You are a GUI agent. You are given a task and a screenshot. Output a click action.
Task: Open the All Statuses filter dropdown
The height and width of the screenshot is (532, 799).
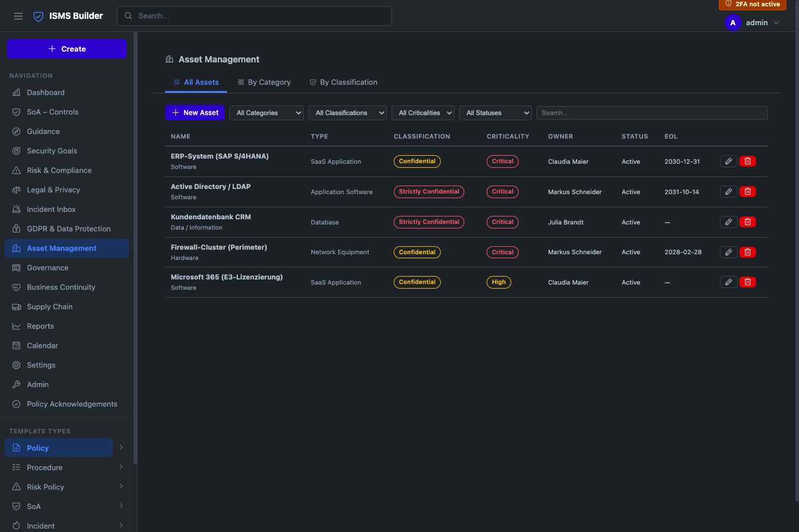tap(495, 113)
